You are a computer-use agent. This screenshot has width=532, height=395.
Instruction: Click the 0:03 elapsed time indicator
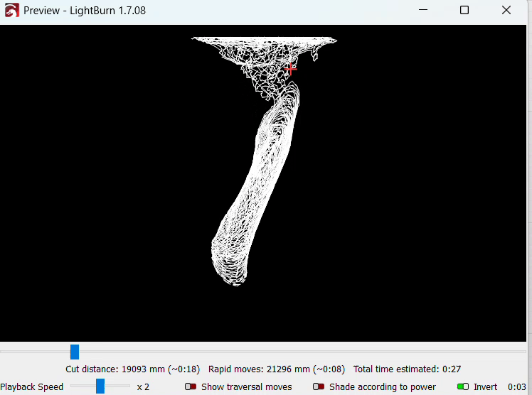tap(516, 387)
